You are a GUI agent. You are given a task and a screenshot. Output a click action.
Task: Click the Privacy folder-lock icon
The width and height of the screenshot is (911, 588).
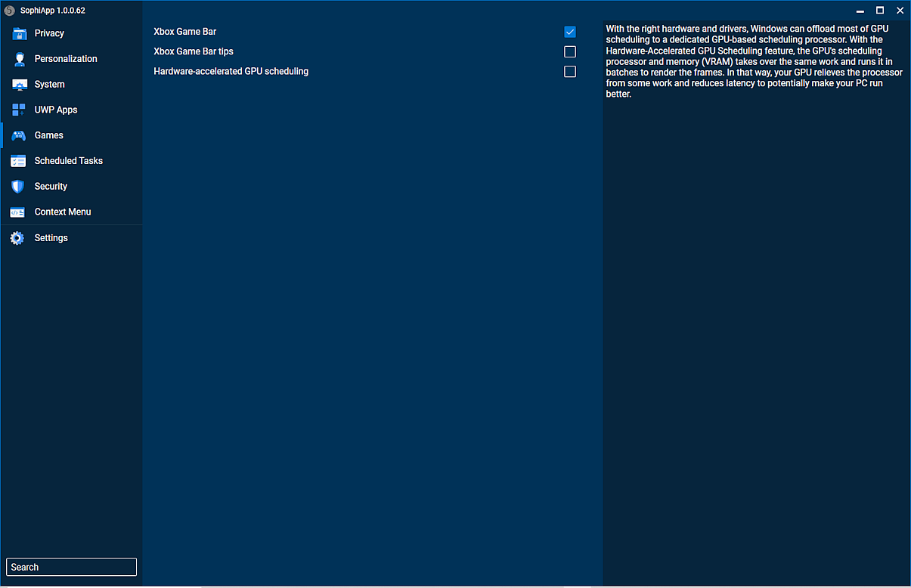point(19,33)
